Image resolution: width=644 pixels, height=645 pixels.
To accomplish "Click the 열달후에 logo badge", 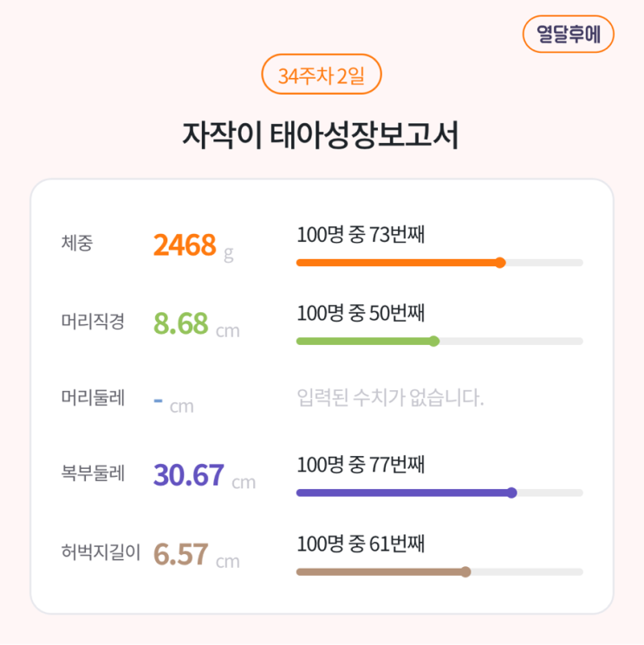I will (568, 35).
